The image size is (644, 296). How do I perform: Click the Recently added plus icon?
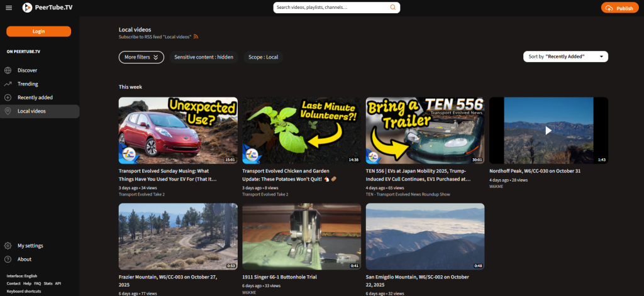[x=8, y=97]
